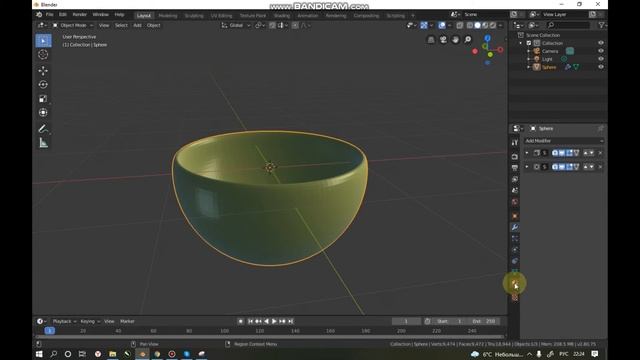640x360 pixels.
Task: Switch to the UV Editing workspace tab
Action: point(222,16)
